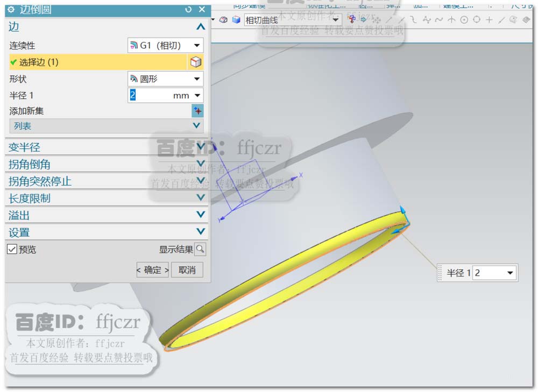Image resolution: width=538 pixels, height=392 pixels.
Task: Click the control point snap icon with zigzag
Action: pos(427,20)
